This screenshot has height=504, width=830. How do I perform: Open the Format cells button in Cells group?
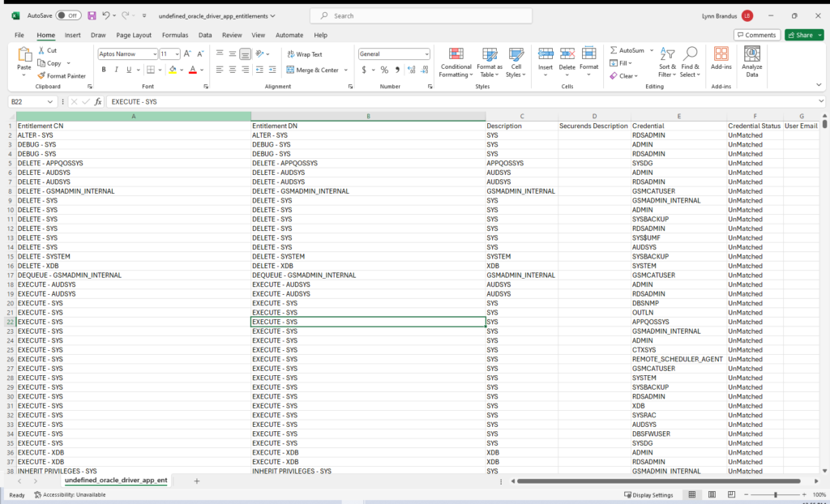coord(588,62)
